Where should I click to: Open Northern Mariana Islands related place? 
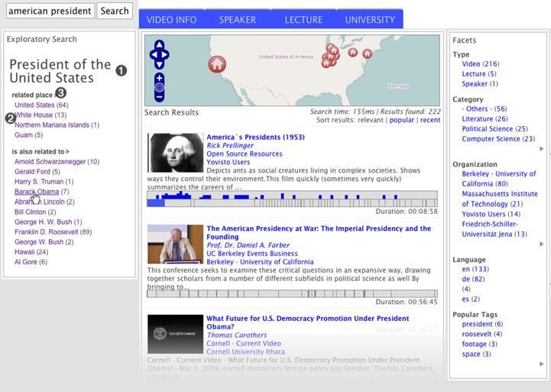tap(57, 125)
